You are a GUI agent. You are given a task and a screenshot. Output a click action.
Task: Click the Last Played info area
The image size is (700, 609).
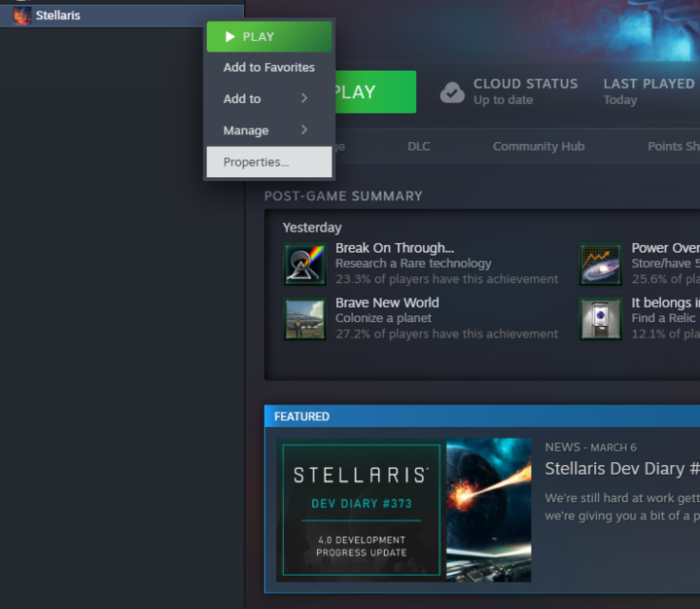(648, 91)
